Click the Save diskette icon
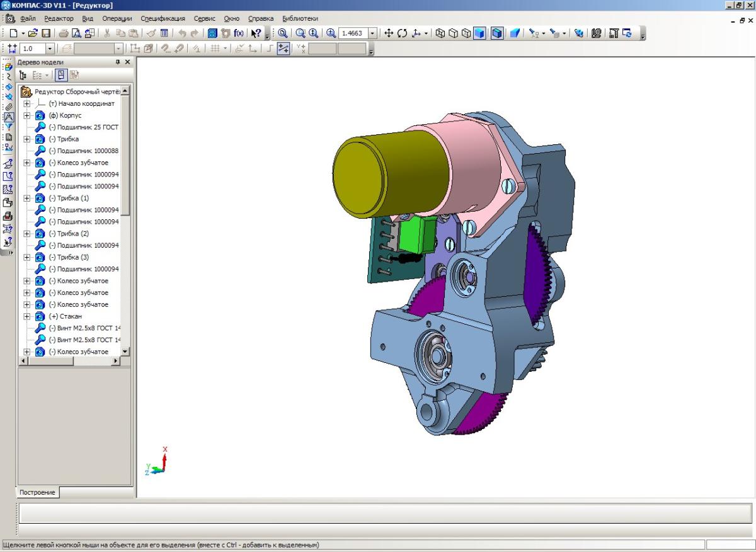756x552 pixels. [45, 33]
